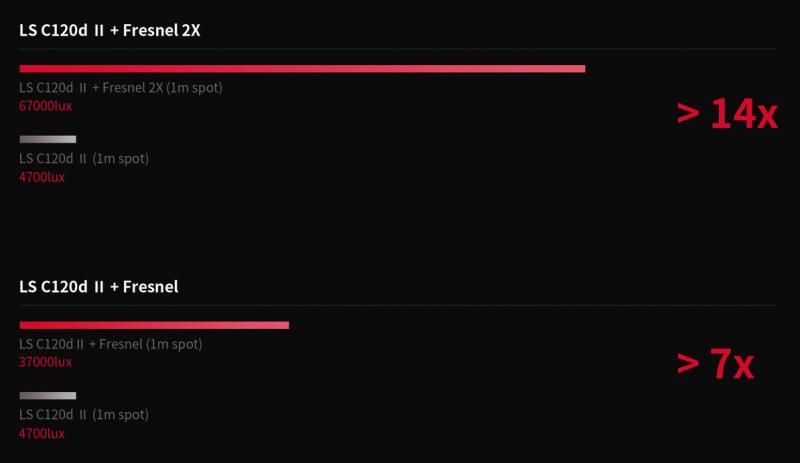This screenshot has height=463, width=800.
Task: Select the 'Fresnel 2X (1m spot)' label
Action: (x=120, y=88)
